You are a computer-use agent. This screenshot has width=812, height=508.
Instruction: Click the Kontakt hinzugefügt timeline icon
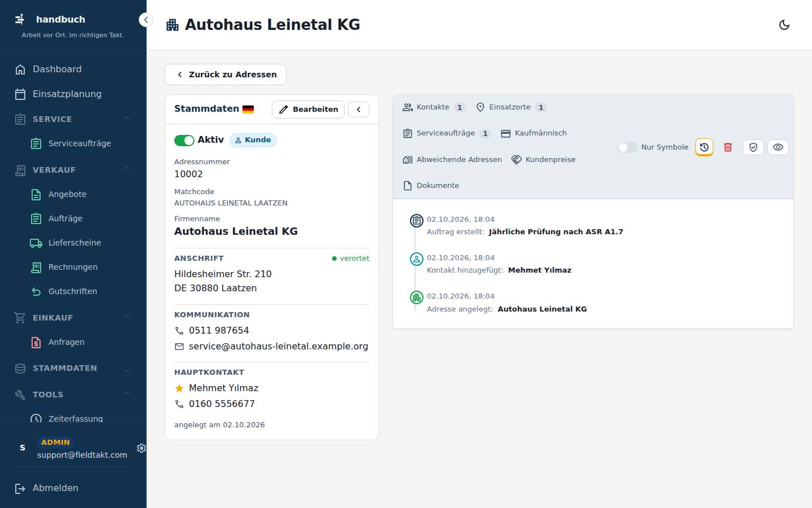click(x=416, y=259)
